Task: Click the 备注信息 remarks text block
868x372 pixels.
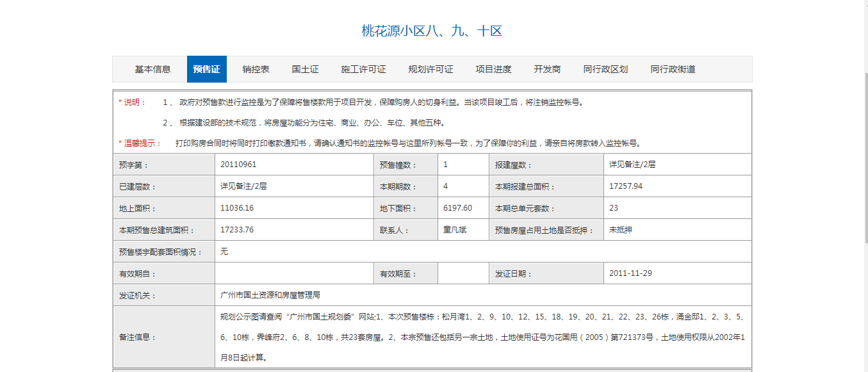Action: pos(483,337)
